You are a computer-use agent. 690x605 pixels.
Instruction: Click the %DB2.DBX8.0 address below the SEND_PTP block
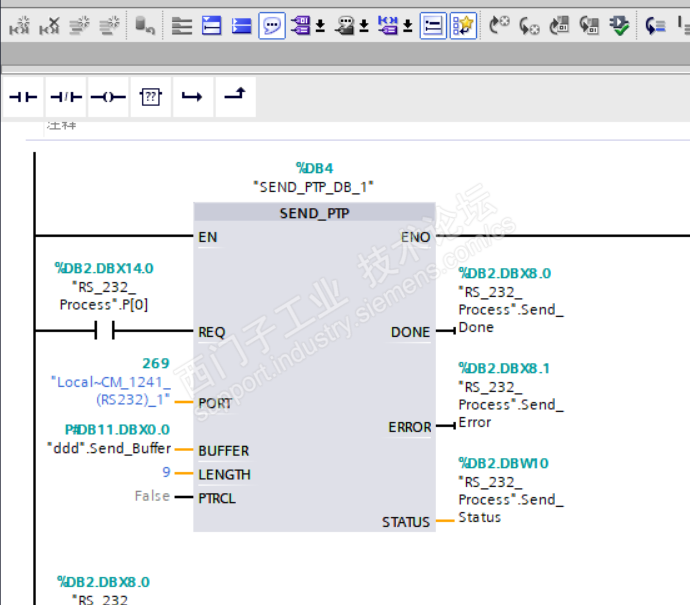[x=103, y=582]
